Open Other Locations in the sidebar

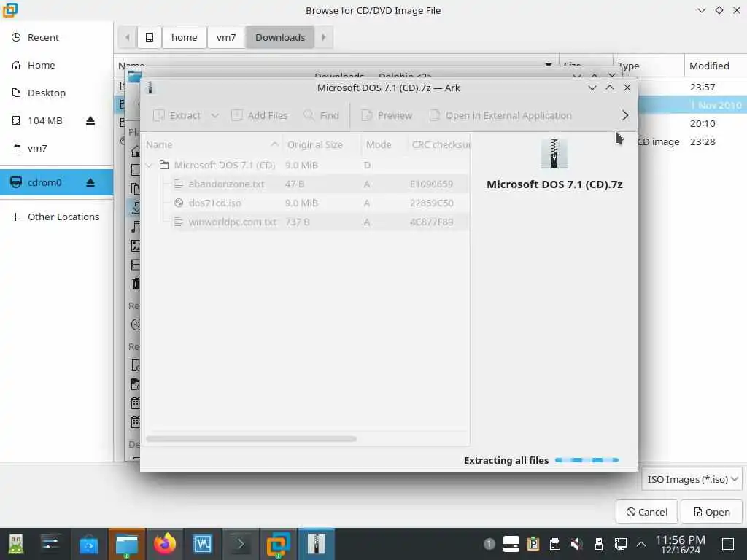(56, 217)
